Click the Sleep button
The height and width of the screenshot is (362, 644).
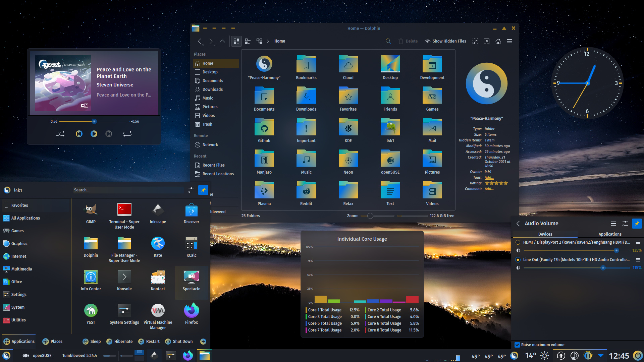pos(92,342)
